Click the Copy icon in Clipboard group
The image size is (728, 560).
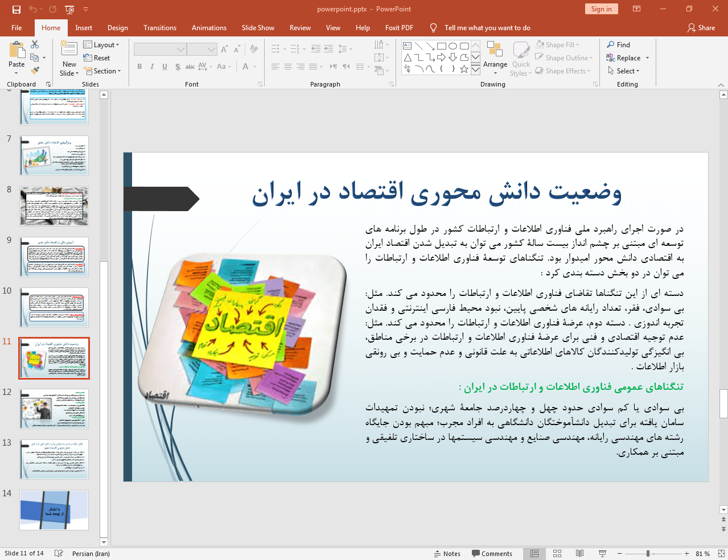[35, 57]
